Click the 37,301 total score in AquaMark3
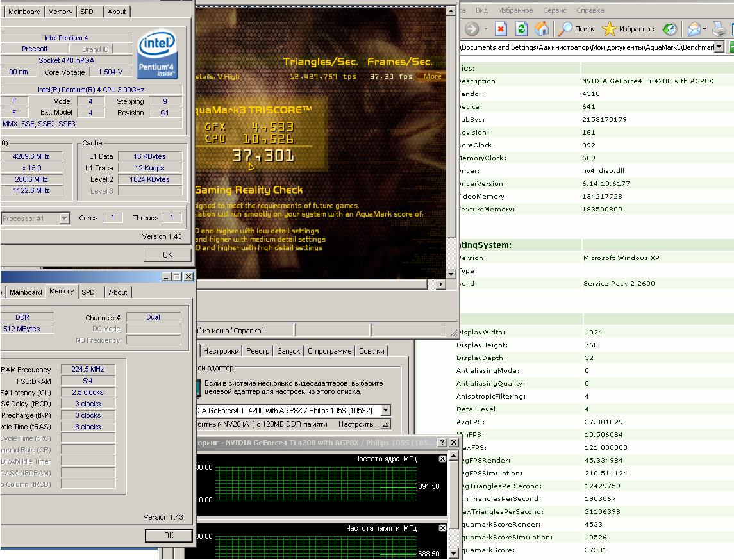 tap(263, 155)
